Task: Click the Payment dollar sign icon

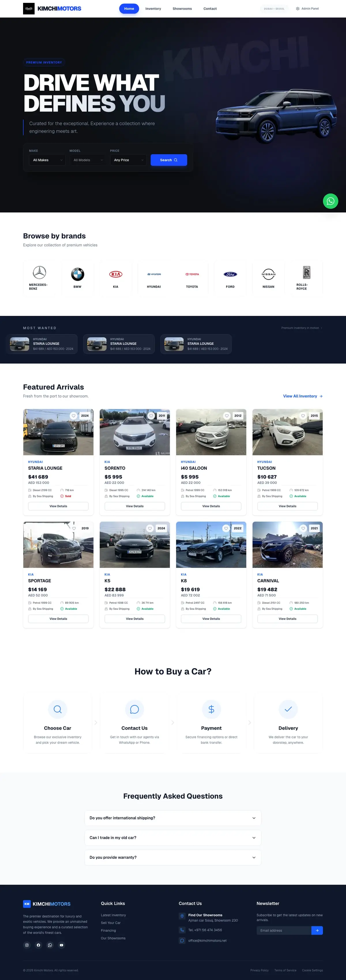Action: (211, 709)
